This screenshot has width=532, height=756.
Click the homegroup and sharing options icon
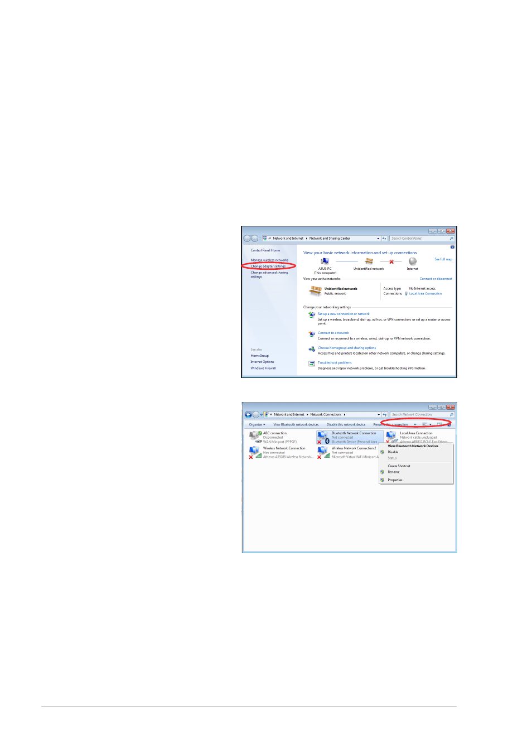312,349
